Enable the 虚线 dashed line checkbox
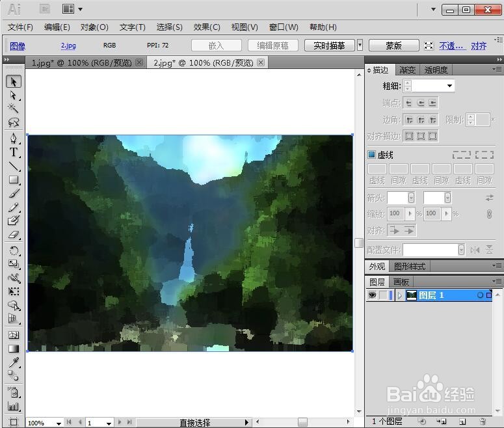Image resolution: width=504 pixels, height=428 pixels. (x=371, y=155)
